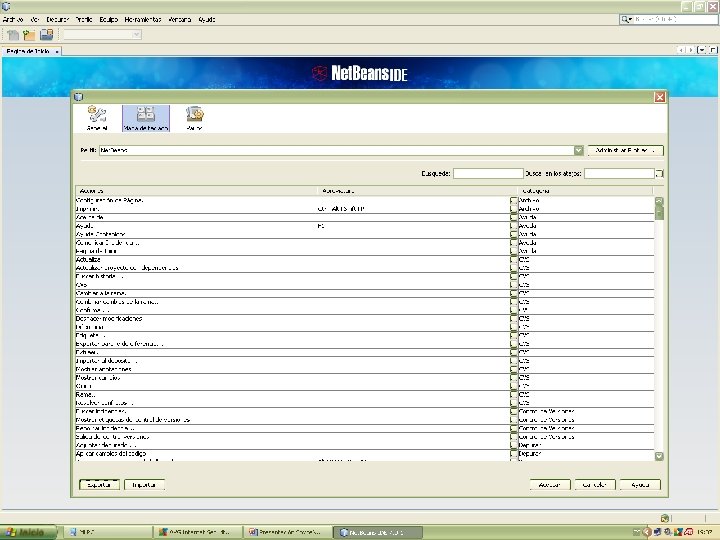The image size is (720, 540).
Task: Select the Mapa de teclado category icon
Action: (146, 118)
